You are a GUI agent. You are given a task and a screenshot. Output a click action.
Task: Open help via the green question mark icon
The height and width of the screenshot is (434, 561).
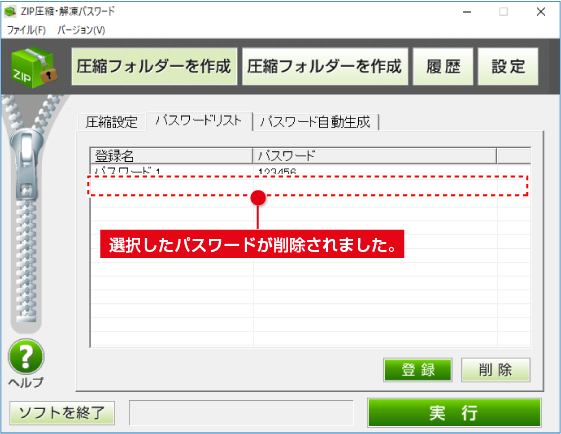pos(26,356)
